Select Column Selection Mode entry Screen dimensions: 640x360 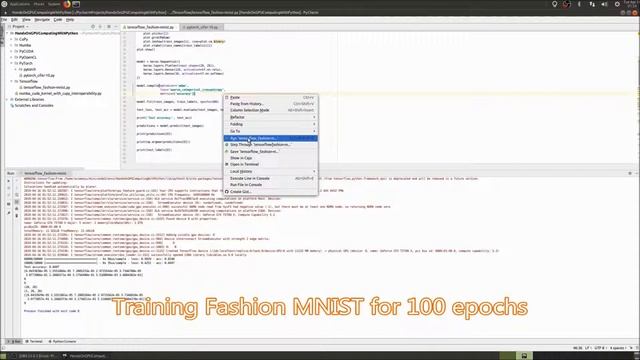coord(271,110)
